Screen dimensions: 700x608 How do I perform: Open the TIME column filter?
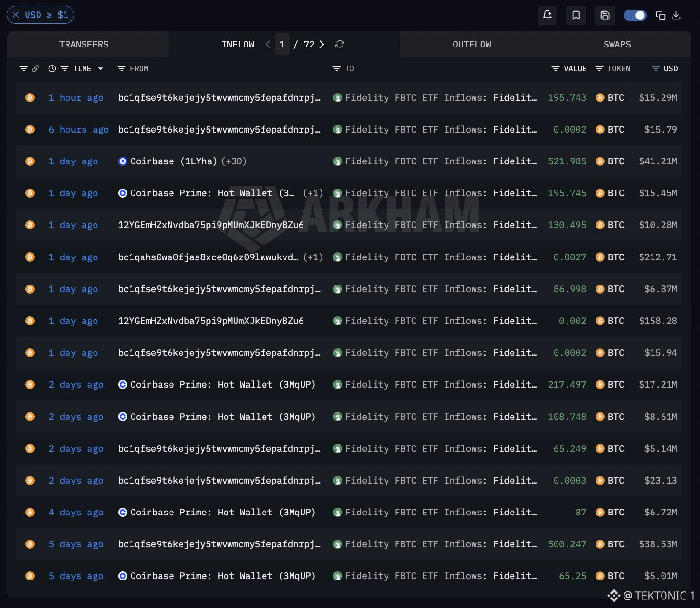click(x=65, y=69)
